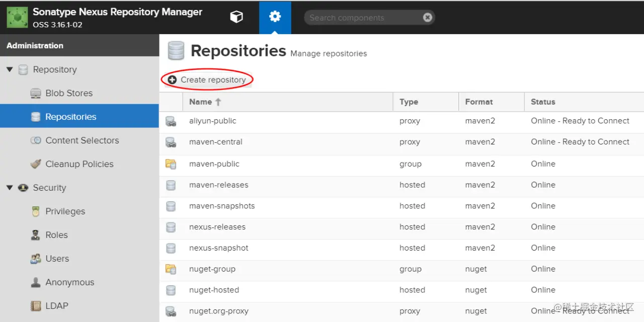Click the Roles icon in the sidebar
Viewport: 644px width, 322px height.
pyautogui.click(x=36, y=235)
